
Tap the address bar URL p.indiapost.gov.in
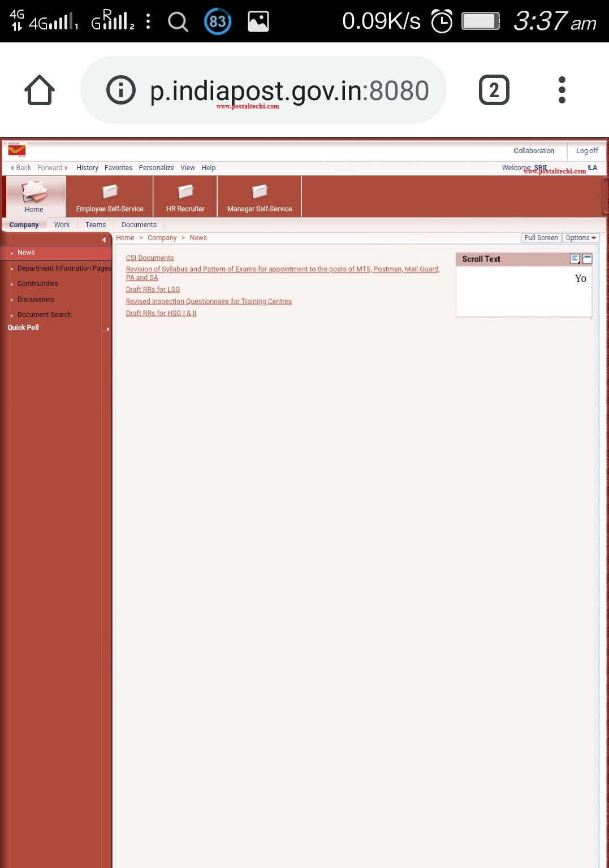tap(290, 90)
